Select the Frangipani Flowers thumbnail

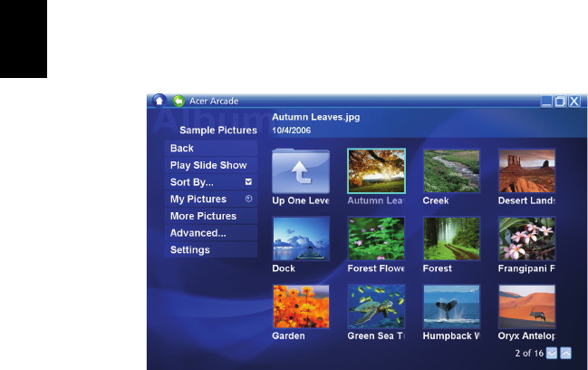point(527,239)
